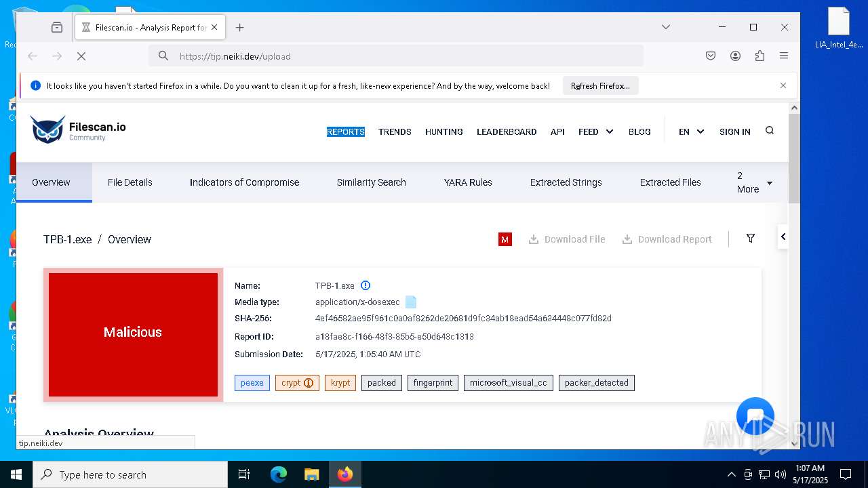Launch Microsoft Edge from taskbar

[279, 474]
